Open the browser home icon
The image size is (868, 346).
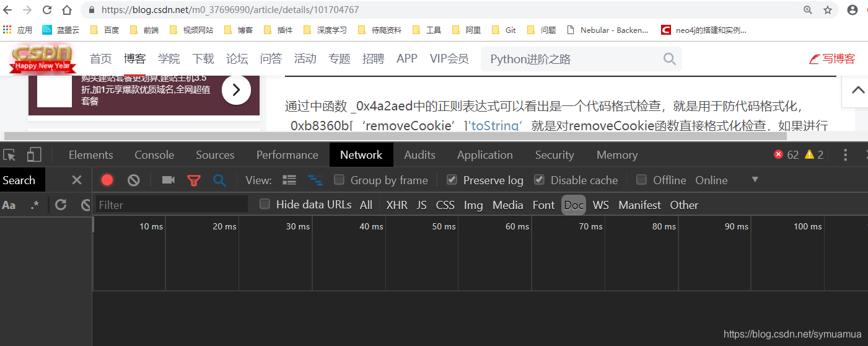click(67, 10)
